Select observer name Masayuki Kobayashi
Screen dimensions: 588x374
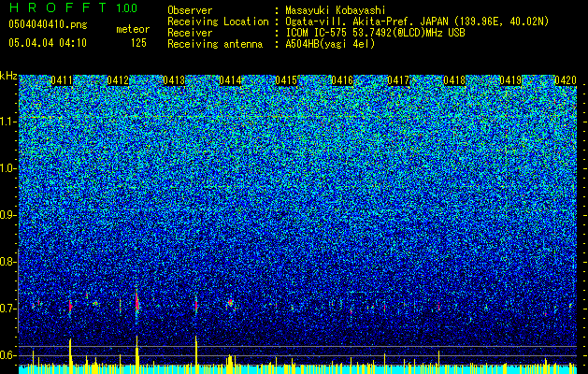click(x=336, y=10)
